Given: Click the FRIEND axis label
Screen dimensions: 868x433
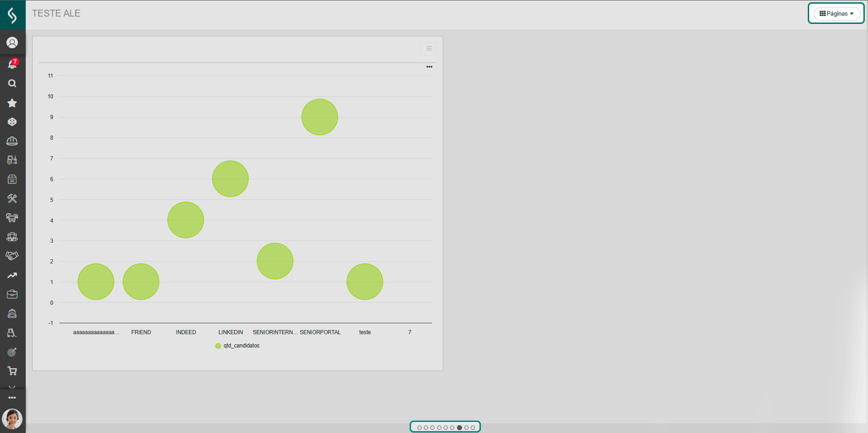Looking at the screenshot, I should 141,332.
